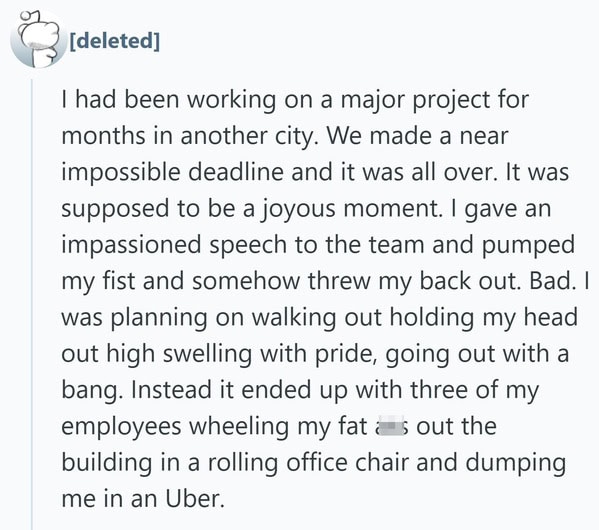Click the Reddit snoo avatar icon
The width and height of the screenshot is (599, 530).
(x=37, y=39)
